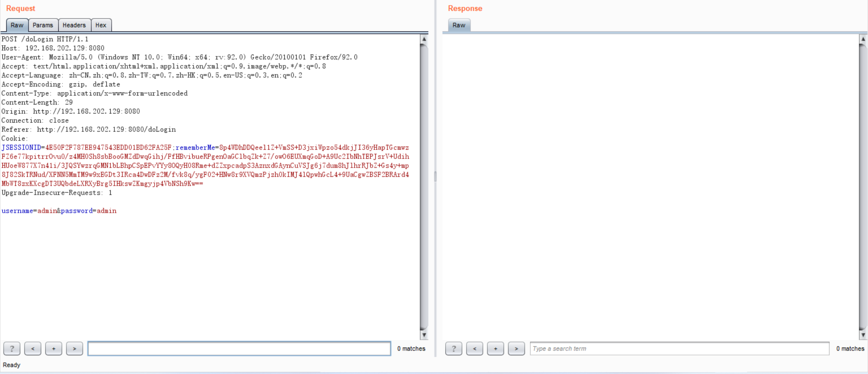868x374 pixels.
Task: Click the 'Accept-Encoding: gzip, deflate' line
Action: coord(61,84)
